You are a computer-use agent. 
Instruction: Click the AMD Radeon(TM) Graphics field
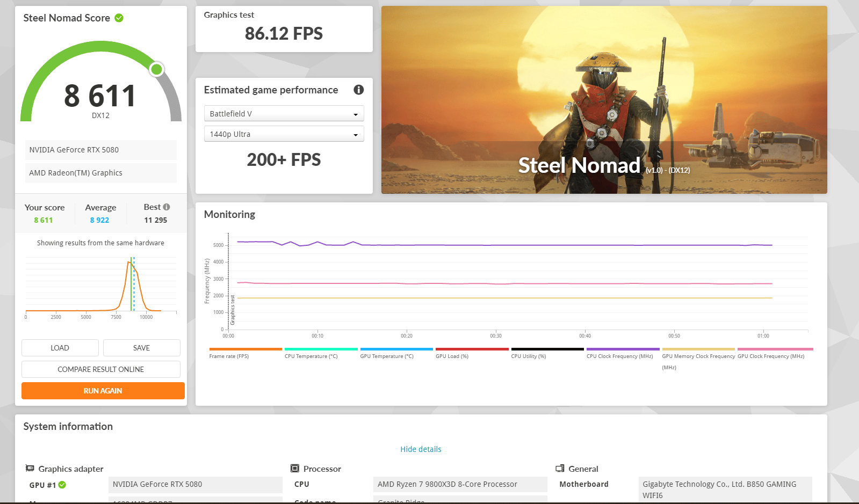pos(100,173)
